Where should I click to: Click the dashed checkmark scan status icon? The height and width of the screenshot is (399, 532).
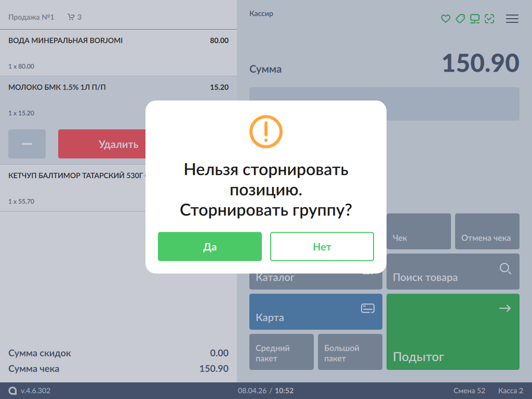489,19
